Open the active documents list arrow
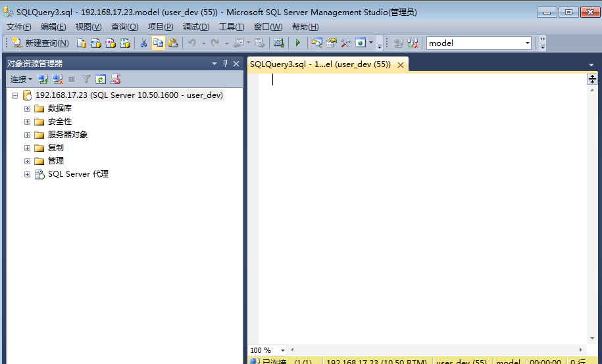This screenshot has height=364, width=602. pyautogui.click(x=591, y=65)
